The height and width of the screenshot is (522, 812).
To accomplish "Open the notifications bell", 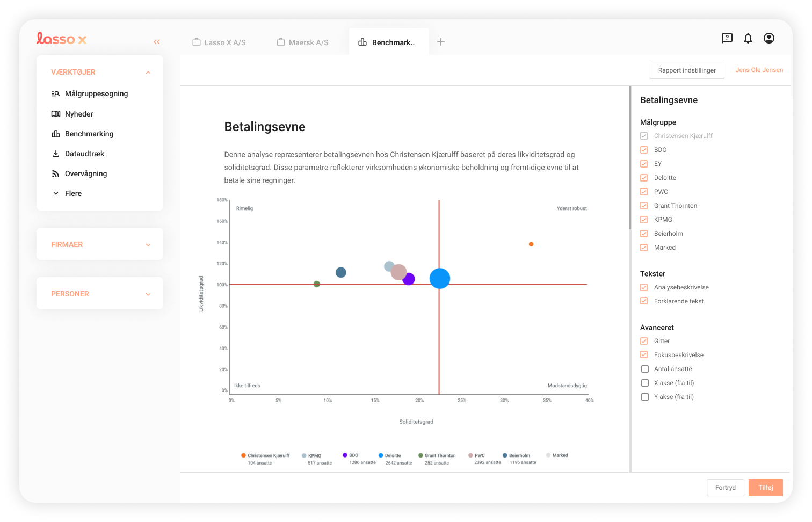I will [748, 38].
